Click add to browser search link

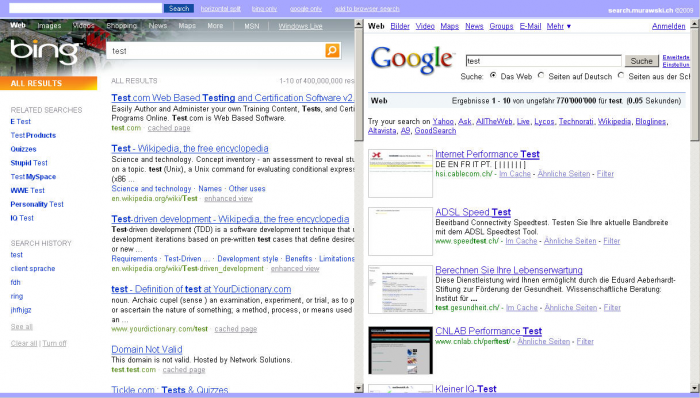(x=367, y=8)
